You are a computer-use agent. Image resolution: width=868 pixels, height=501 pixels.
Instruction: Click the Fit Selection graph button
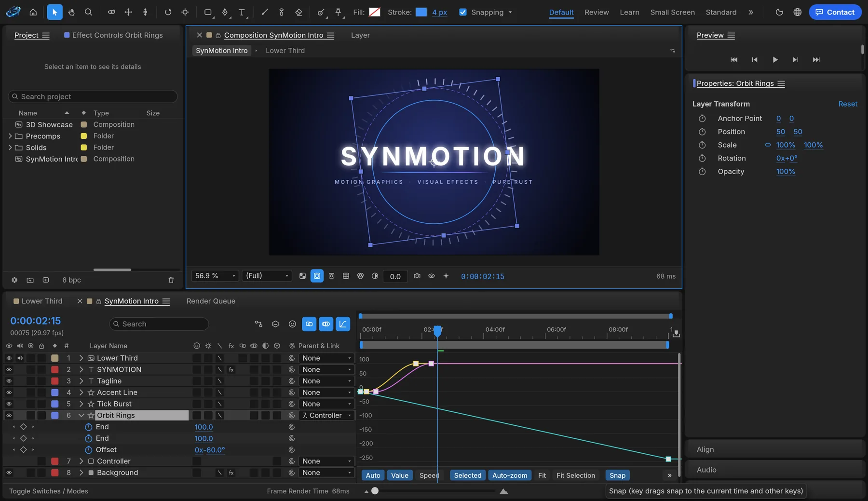tap(576, 475)
